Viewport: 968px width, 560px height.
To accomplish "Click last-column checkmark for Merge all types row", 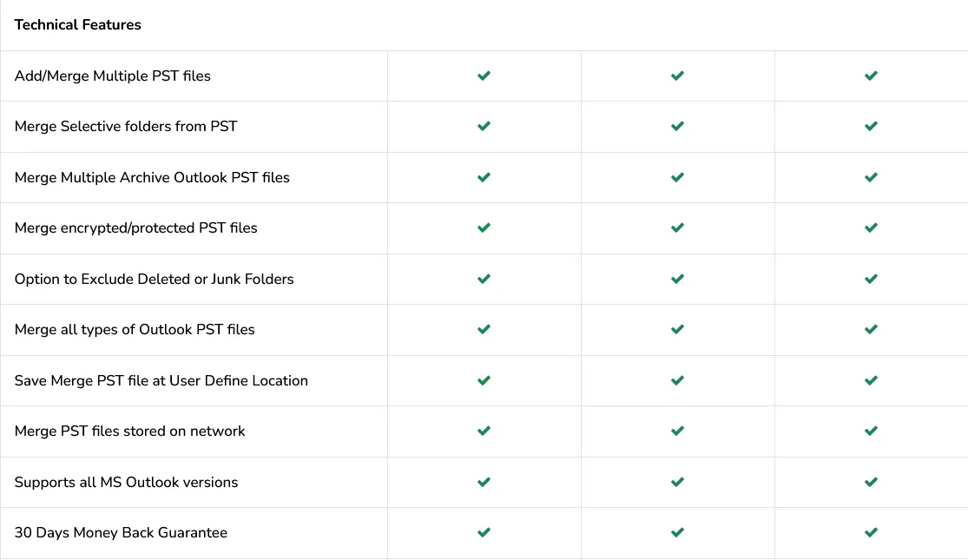I will [x=872, y=330].
